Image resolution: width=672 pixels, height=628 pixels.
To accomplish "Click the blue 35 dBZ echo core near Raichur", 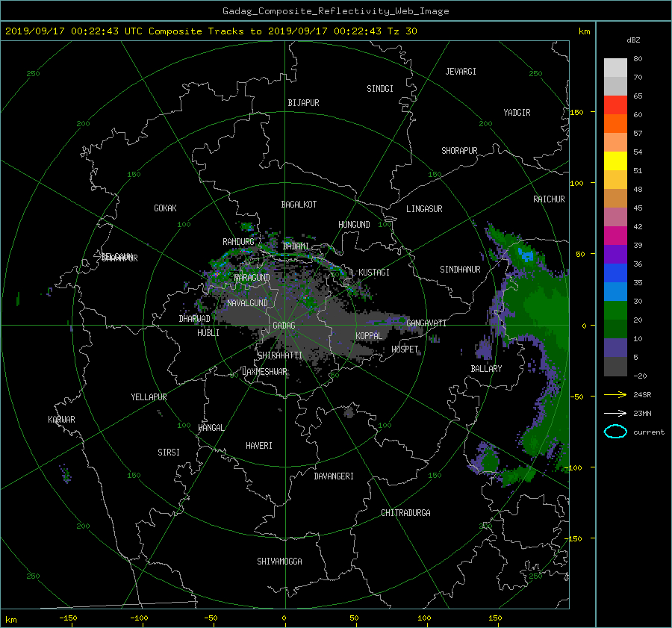I will (x=526, y=255).
